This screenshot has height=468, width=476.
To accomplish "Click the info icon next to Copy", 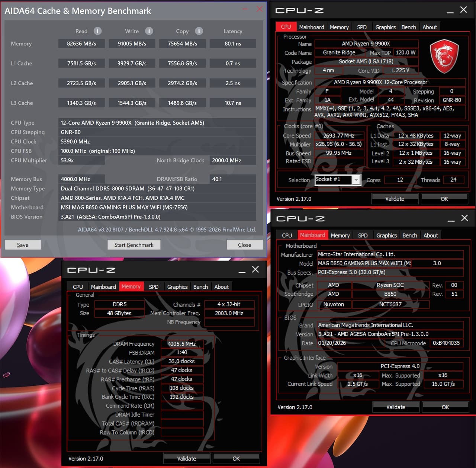I will [x=199, y=31].
